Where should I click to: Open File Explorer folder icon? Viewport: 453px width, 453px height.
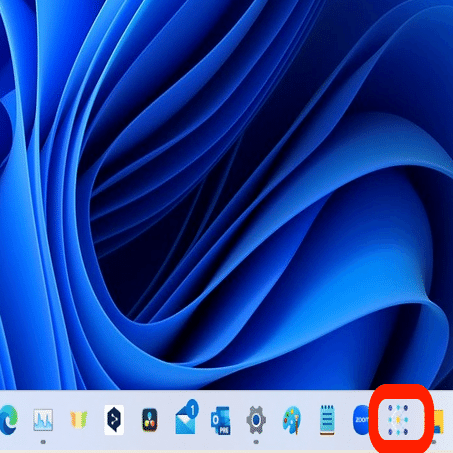coord(439,421)
